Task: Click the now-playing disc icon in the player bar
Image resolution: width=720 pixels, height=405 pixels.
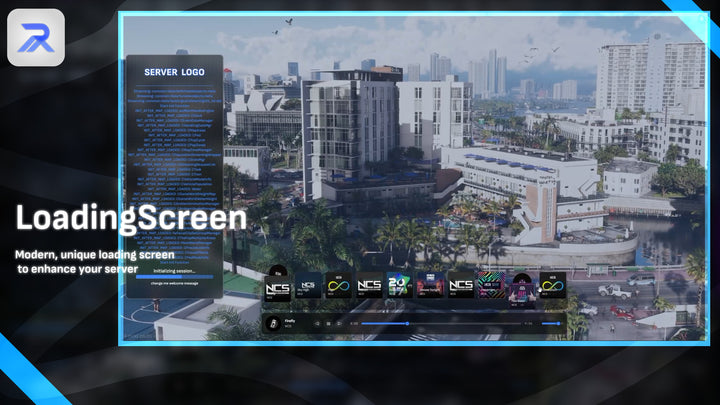Action: (x=273, y=323)
